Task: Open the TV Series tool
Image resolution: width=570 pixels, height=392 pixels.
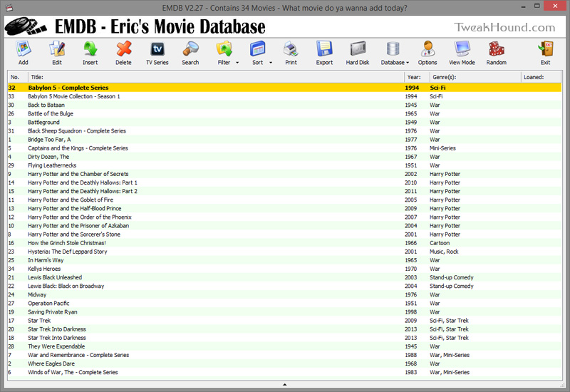Action: pyautogui.click(x=157, y=49)
